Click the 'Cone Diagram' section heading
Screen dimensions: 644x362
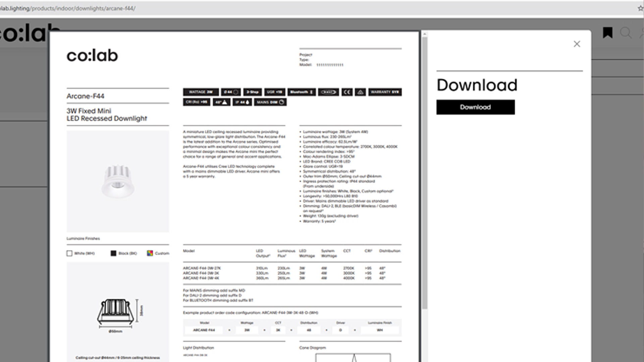(313, 348)
